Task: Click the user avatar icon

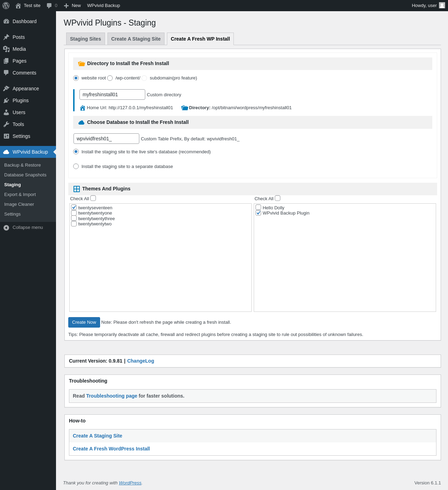Action: point(442,5)
